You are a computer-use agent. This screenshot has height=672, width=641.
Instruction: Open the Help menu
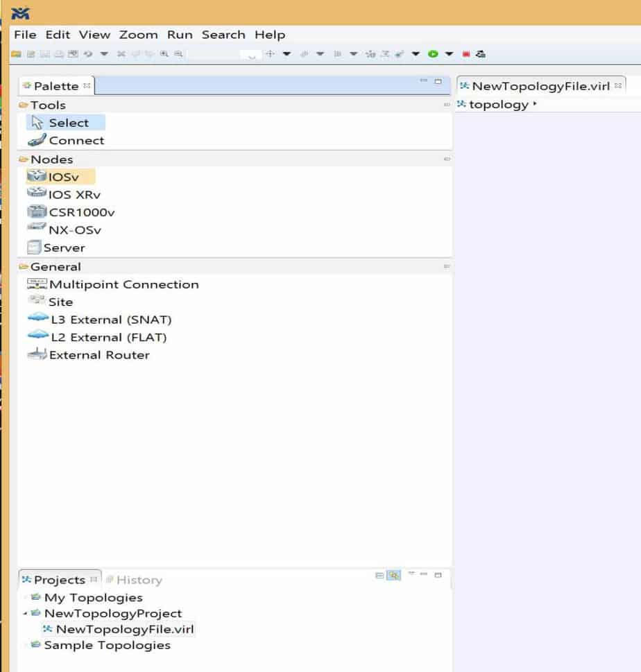(270, 35)
